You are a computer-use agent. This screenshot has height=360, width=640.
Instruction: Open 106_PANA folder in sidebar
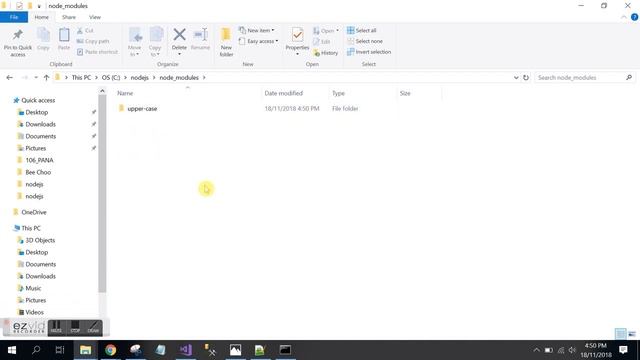point(39,160)
